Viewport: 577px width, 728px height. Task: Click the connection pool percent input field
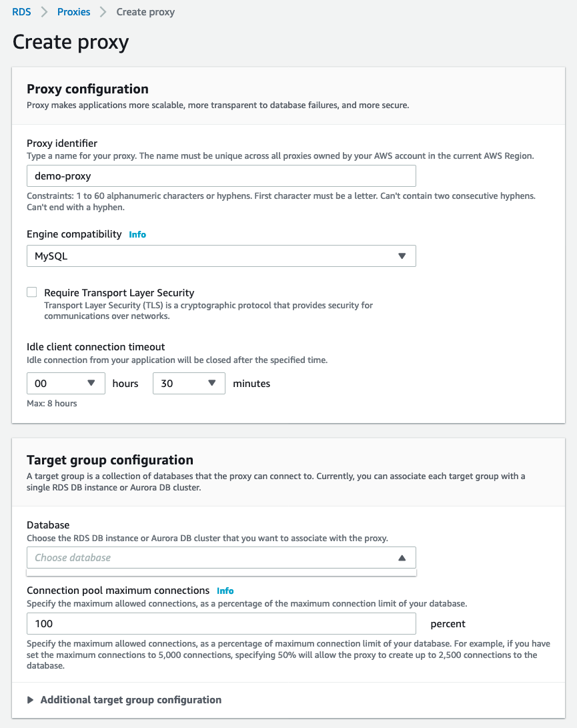(x=221, y=623)
